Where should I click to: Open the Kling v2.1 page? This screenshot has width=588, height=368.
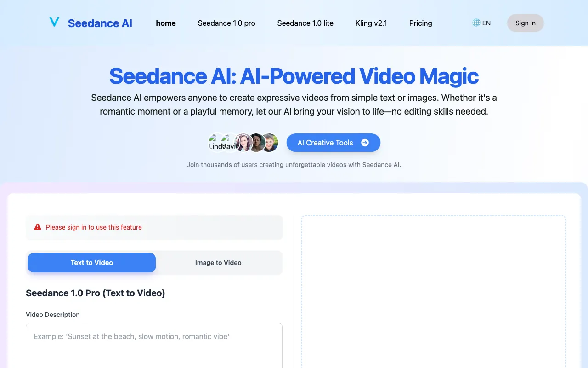371,23
